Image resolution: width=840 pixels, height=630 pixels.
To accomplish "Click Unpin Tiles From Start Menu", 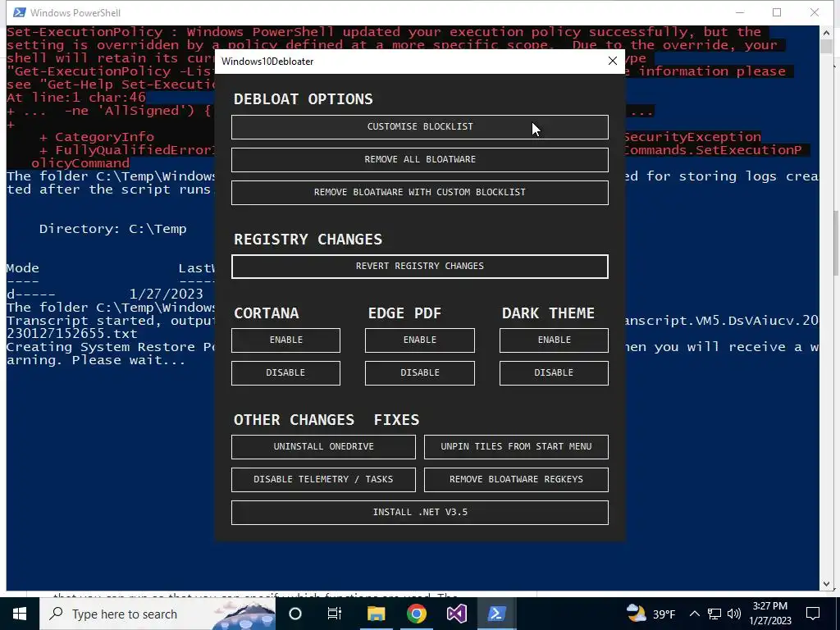I will tap(516, 447).
